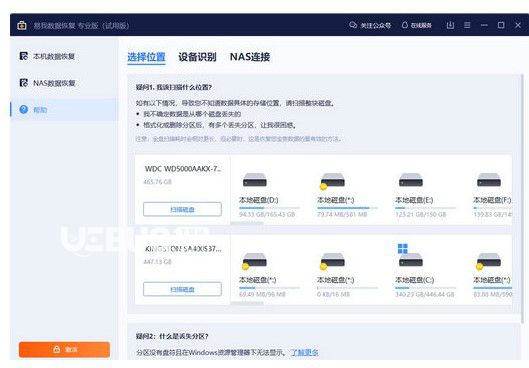This screenshot has height=368, width=529.
Task: Select the 本地磁盘(F:) drive icon
Action: tap(489, 180)
